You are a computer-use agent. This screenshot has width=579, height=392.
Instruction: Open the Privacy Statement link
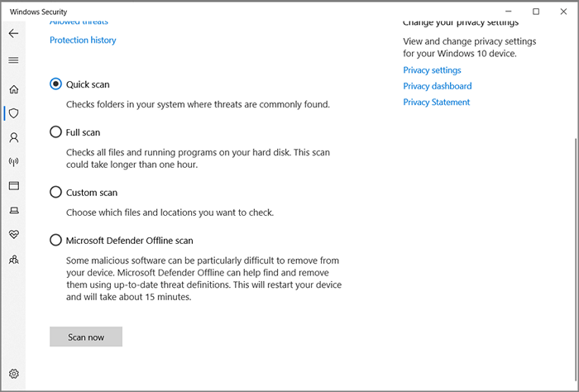pos(436,103)
